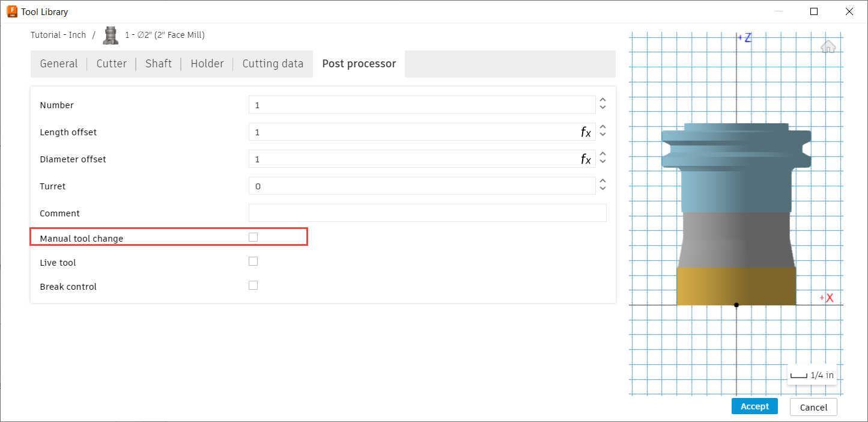This screenshot has height=422, width=868.
Task: Click the Fusion 360 logo in title bar
Action: click(12, 11)
